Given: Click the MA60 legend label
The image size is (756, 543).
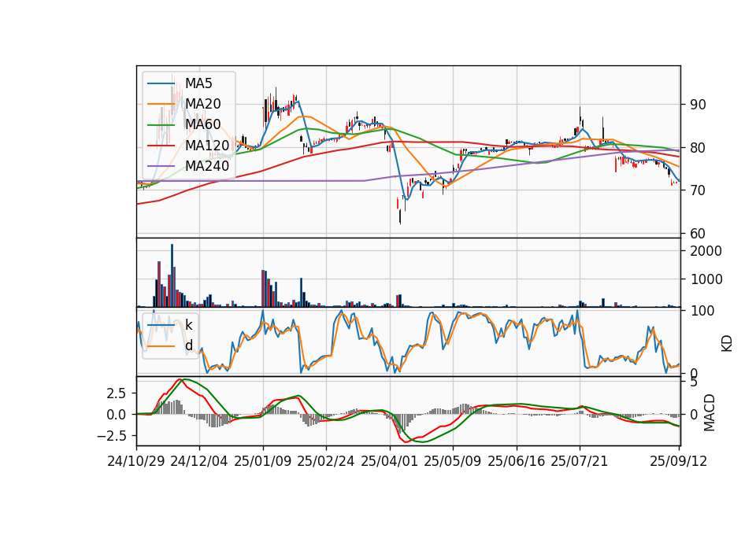Looking at the screenshot, I should 202,124.
